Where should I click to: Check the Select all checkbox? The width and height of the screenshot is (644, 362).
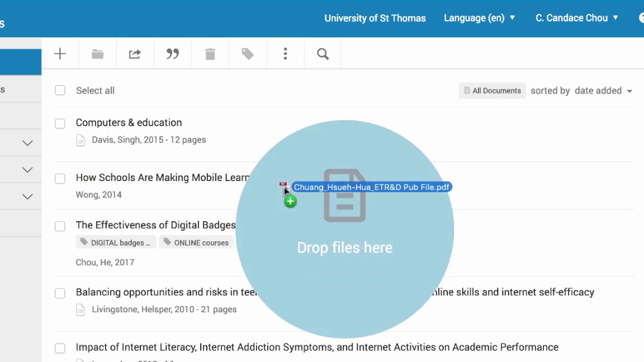coord(60,90)
